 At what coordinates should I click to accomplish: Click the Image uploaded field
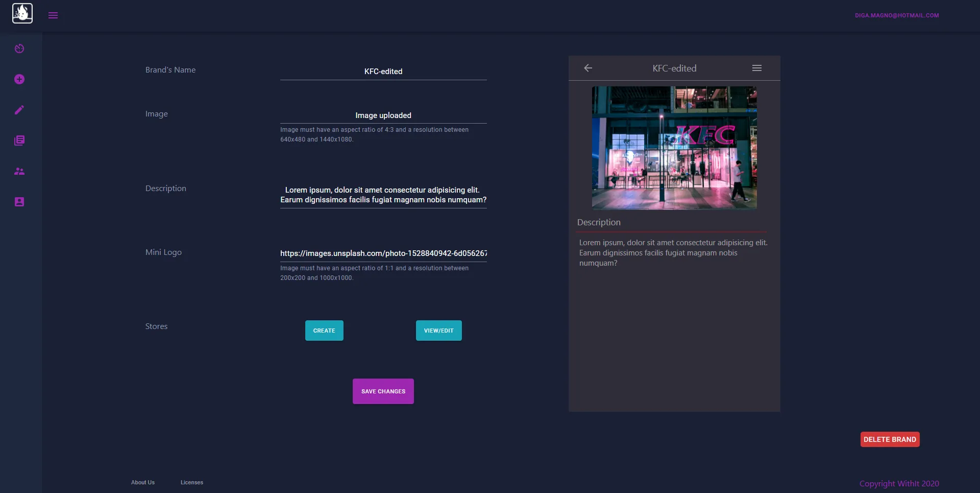pyautogui.click(x=383, y=115)
